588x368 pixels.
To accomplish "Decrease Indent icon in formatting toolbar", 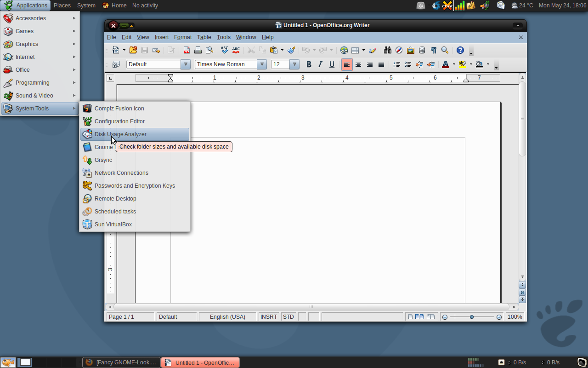I will coord(419,64).
